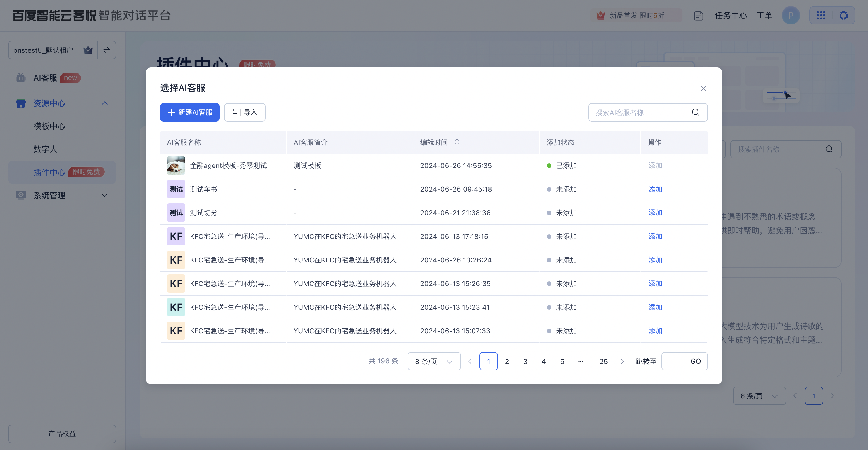Click page 1 in background pagination
This screenshot has height=450, width=868.
[813, 396]
